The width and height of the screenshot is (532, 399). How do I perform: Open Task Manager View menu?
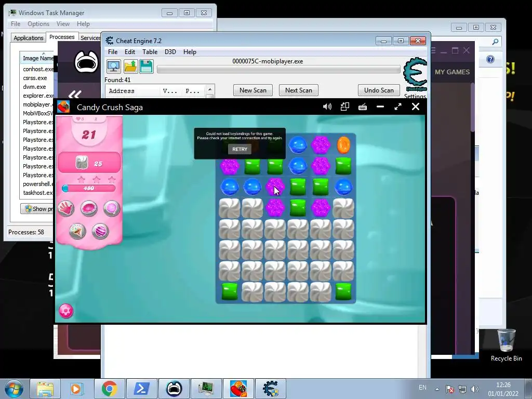tap(63, 24)
